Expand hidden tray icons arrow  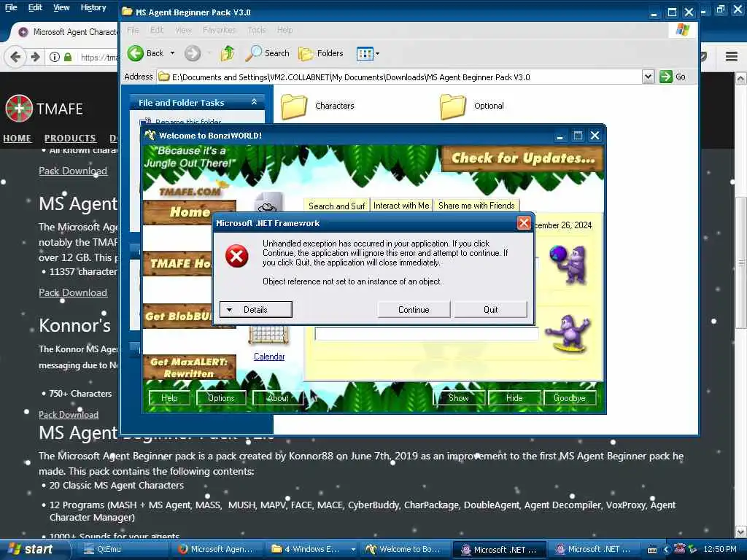click(x=667, y=550)
